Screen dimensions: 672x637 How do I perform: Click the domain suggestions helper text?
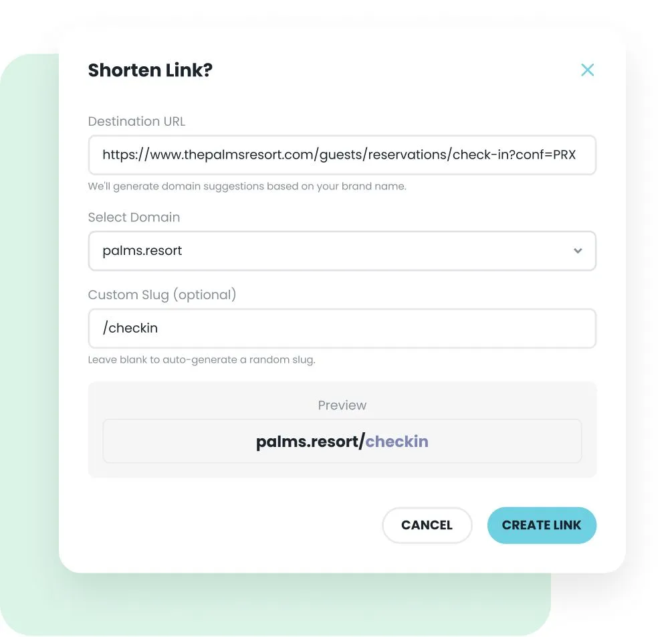(247, 186)
